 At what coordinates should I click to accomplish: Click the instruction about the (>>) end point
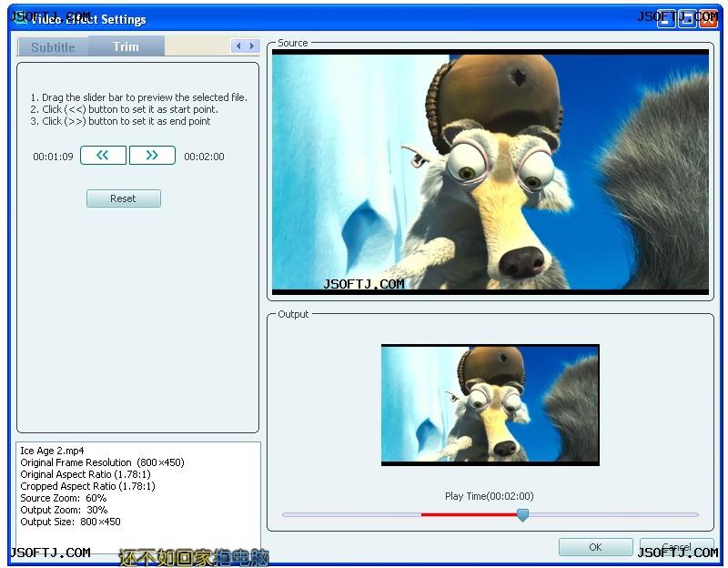tap(120, 121)
